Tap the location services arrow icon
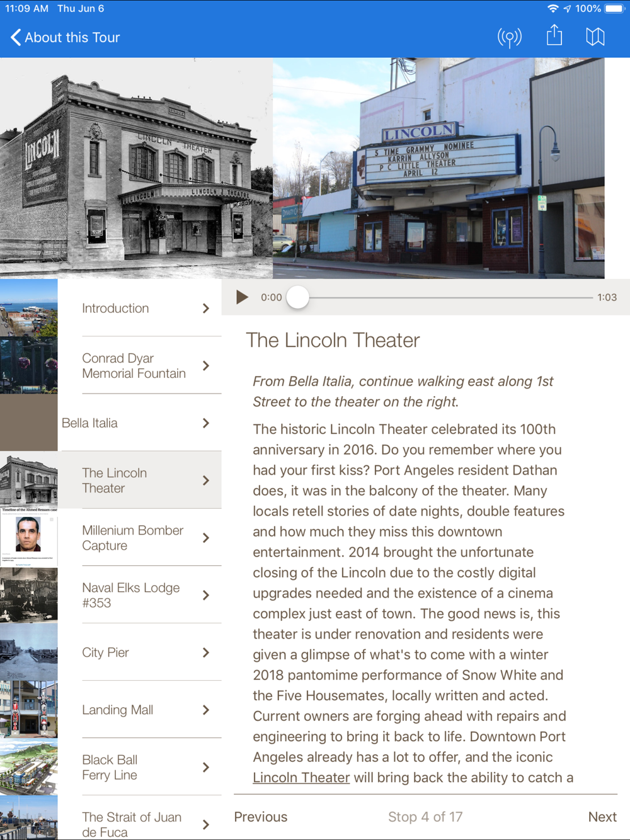 click(x=567, y=9)
